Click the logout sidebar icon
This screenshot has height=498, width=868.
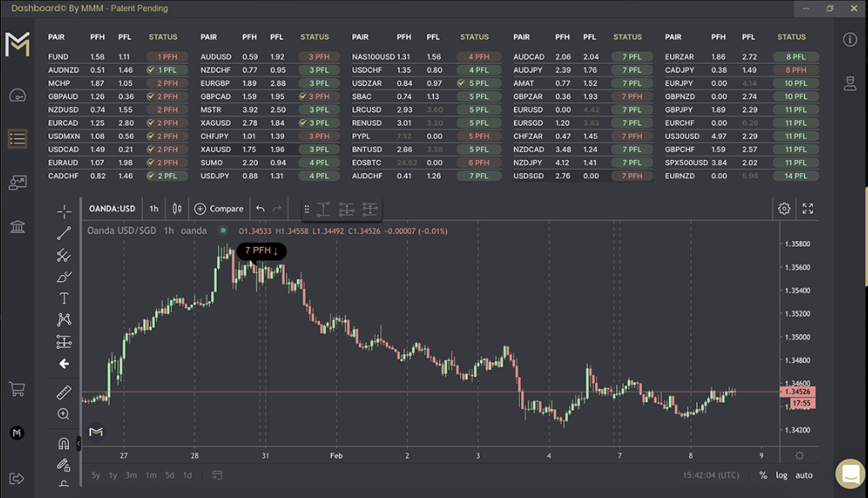coord(17,478)
